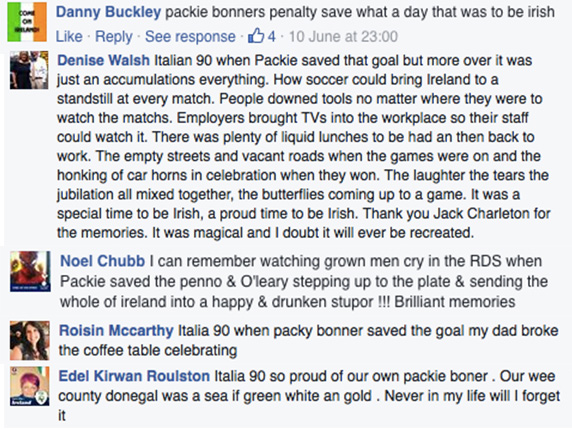
Task: Click Noel Chubb's comment about the RDS
Action: (x=304, y=282)
